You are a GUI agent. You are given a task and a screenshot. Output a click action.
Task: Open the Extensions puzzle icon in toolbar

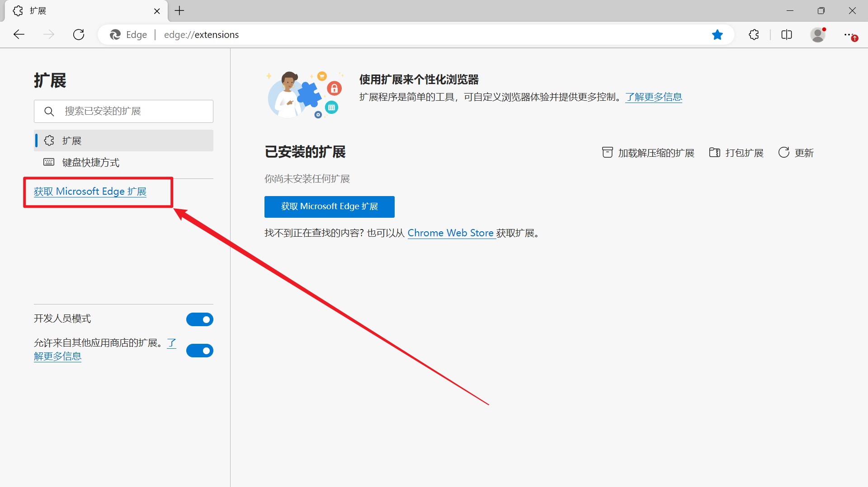(x=754, y=34)
